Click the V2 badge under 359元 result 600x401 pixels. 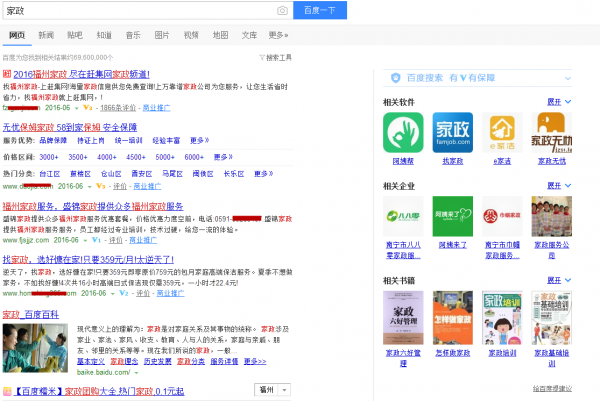pyautogui.click(x=124, y=293)
